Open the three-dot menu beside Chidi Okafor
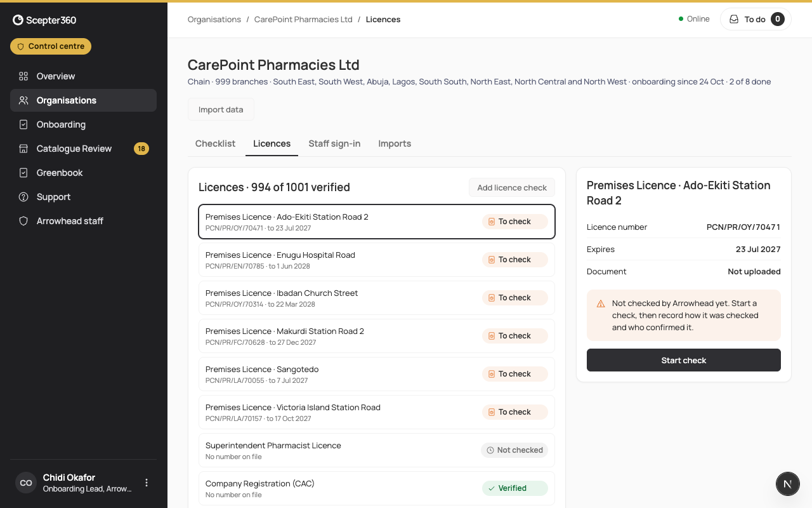 [x=147, y=483]
